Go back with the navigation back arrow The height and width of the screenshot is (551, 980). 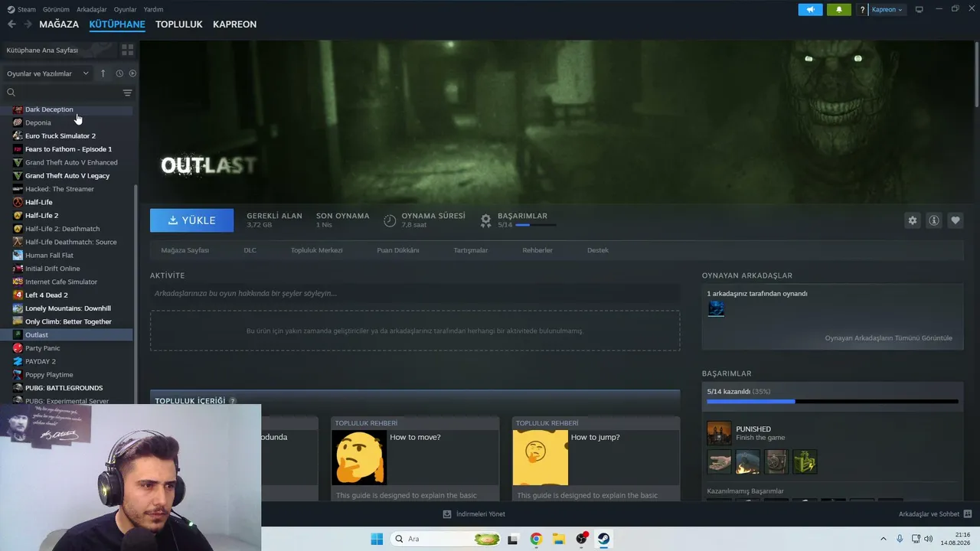click(11, 24)
